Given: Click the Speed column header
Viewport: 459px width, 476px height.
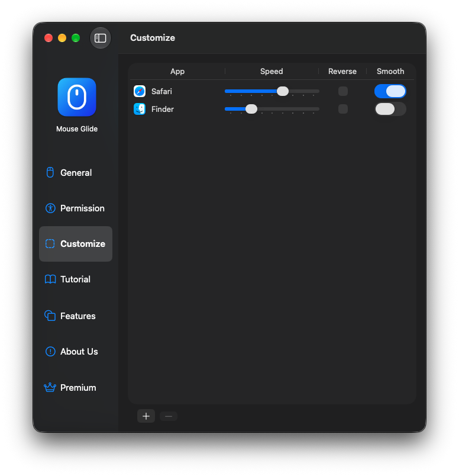Looking at the screenshot, I should click(x=271, y=71).
